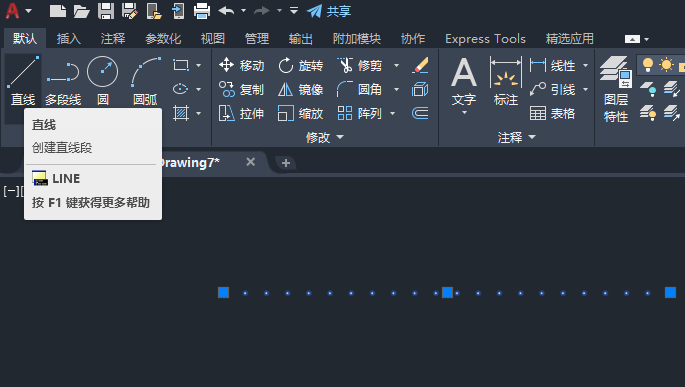685x387 pixels.
Task: Redo the last undone action
Action: pyautogui.click(x=262, y=10)
